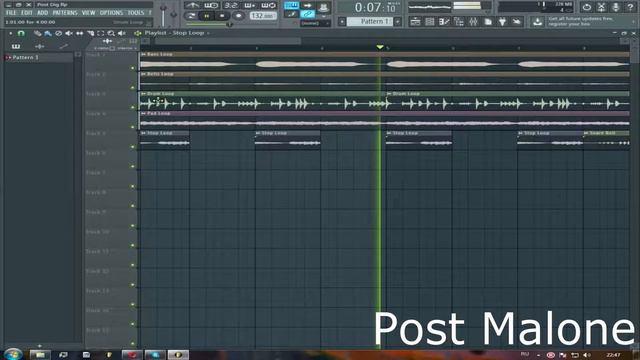Mute Track 3 with green dot
This screenshot has width=640, height=360.
(x=132, y=107)
